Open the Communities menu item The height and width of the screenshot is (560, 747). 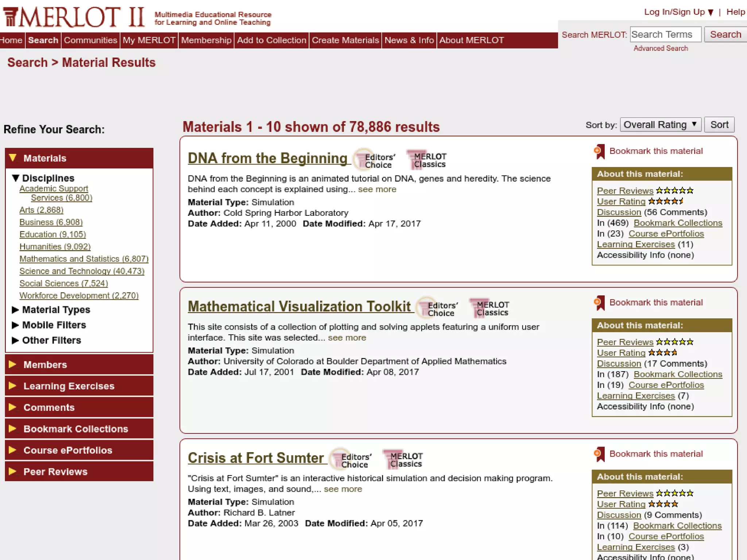(x=90, y=40)
